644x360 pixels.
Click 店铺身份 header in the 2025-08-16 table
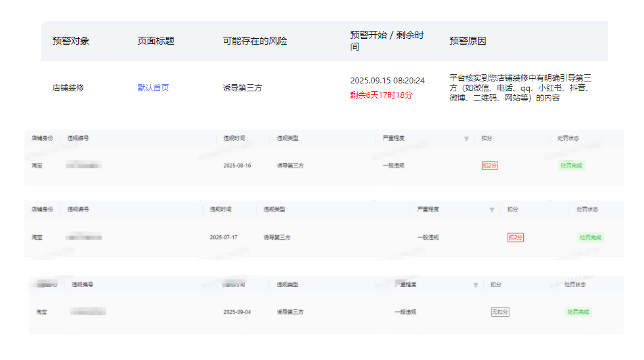point(42,139)
